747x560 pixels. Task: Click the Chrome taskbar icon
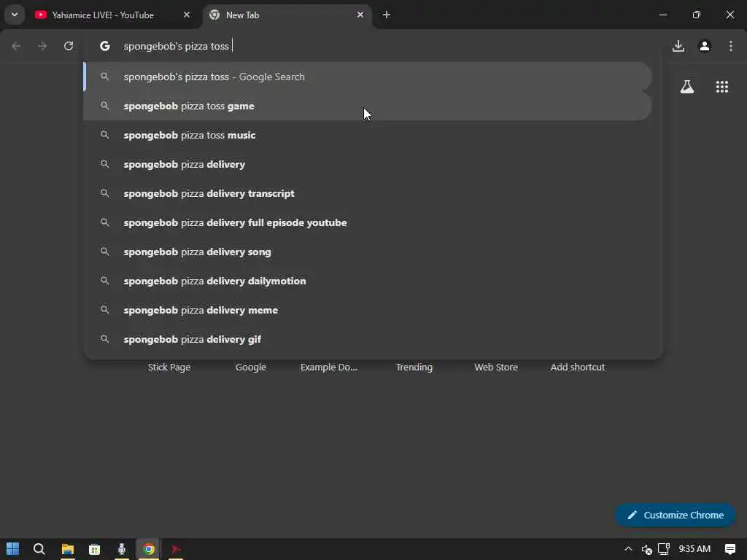(149, 549)
